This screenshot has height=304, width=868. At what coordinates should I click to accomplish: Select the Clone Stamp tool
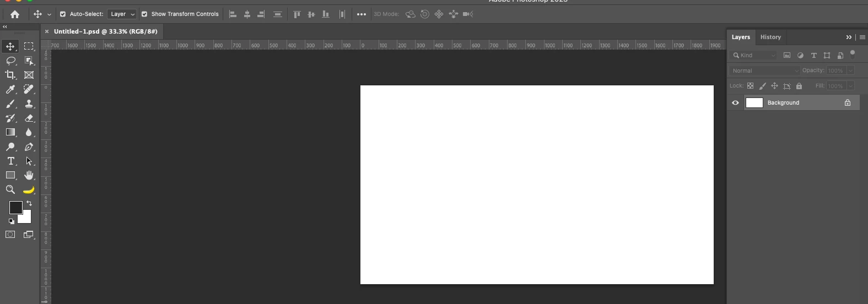click(x=29, y=104)
